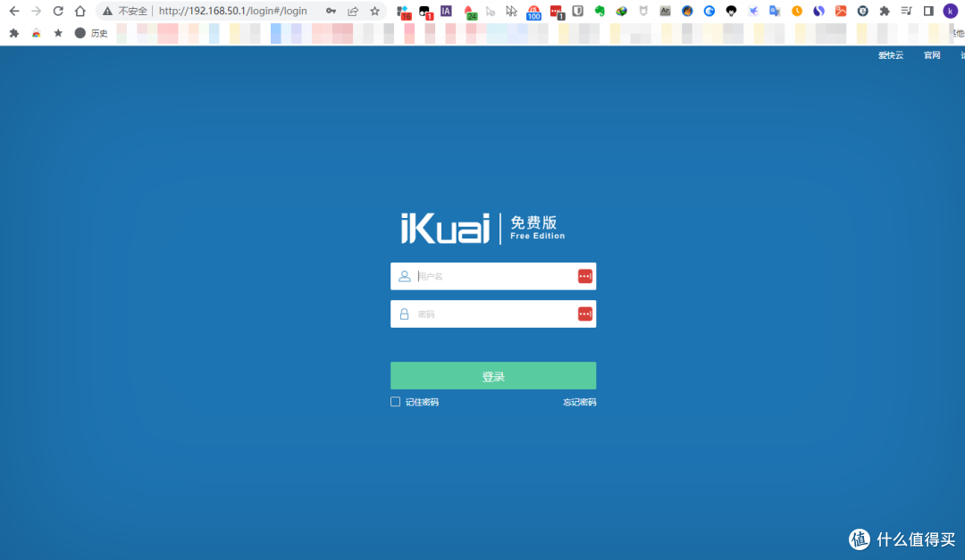Click the profile avatar icon in browser toolbar
The image size is (965, 560).
point(950,11)
